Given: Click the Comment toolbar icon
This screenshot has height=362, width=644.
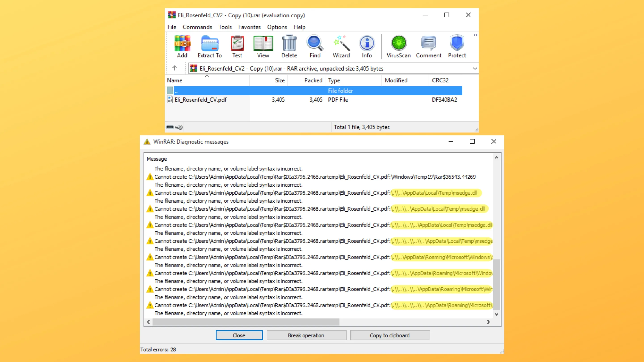Looking at the screenshot, I should [429, 47].
